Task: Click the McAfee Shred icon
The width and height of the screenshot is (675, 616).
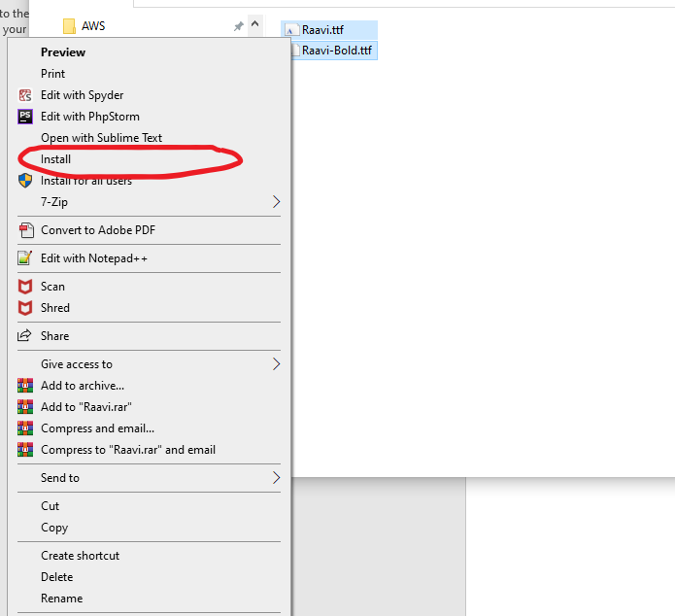Action: pyautogui.click(x=25, y=308)
